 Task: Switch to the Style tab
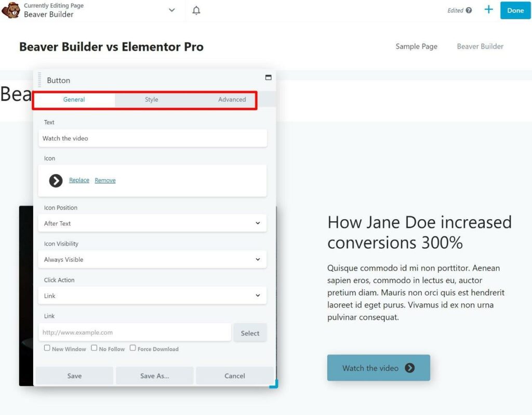[x=151, y=99]
